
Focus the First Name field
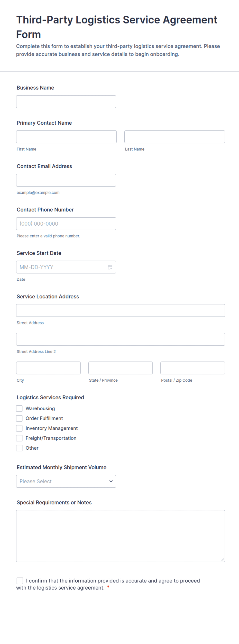(66, 137)
